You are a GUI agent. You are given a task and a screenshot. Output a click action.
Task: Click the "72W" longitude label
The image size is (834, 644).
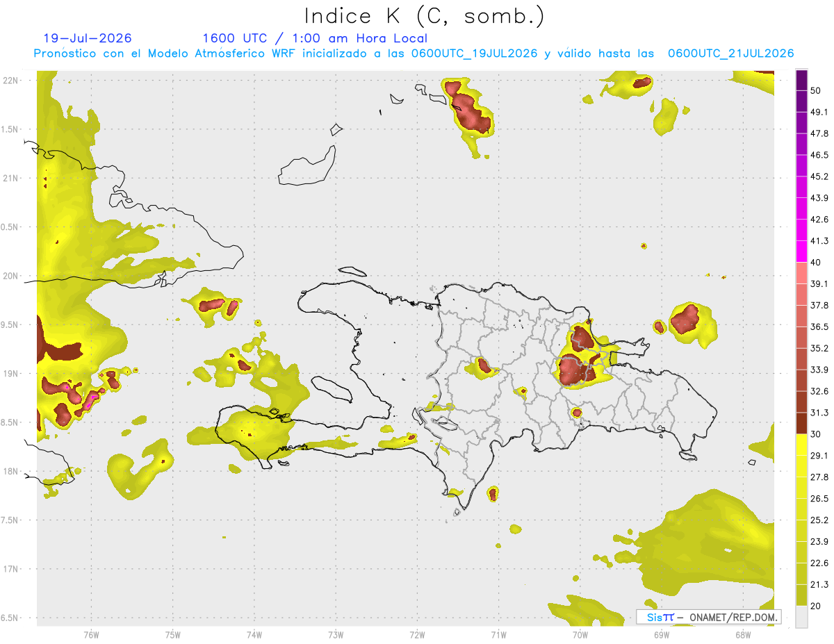coord(417,635)
